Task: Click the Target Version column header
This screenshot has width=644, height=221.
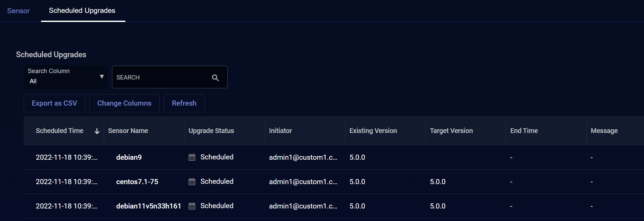Action: tap(451, 131)
